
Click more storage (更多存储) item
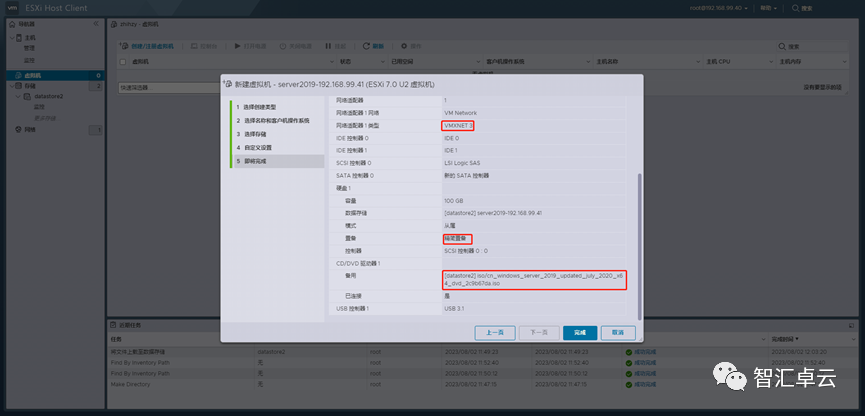45,118
